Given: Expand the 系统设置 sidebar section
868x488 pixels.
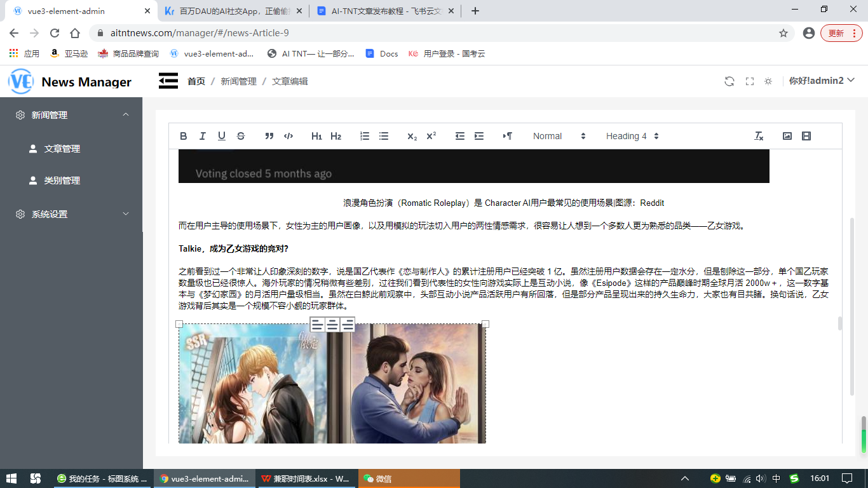Looking at the screenshot, I should (71, 214).
